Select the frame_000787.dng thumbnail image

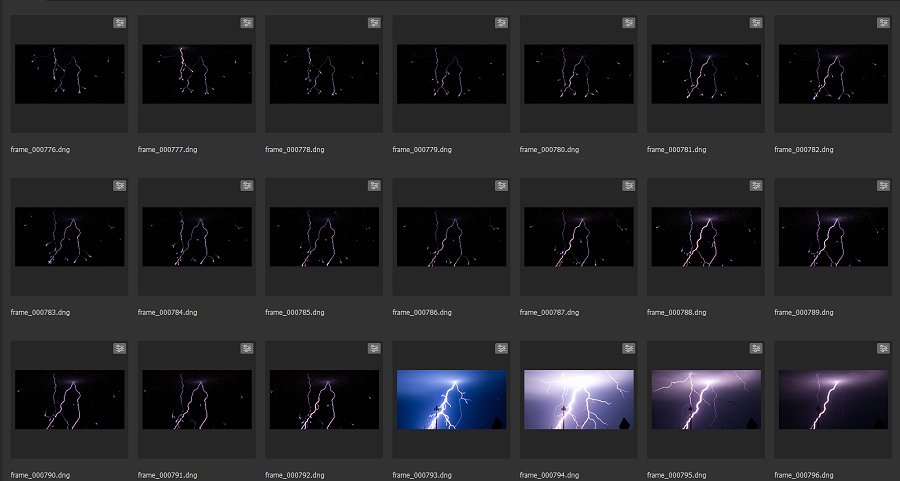click(x=579, y=236)
